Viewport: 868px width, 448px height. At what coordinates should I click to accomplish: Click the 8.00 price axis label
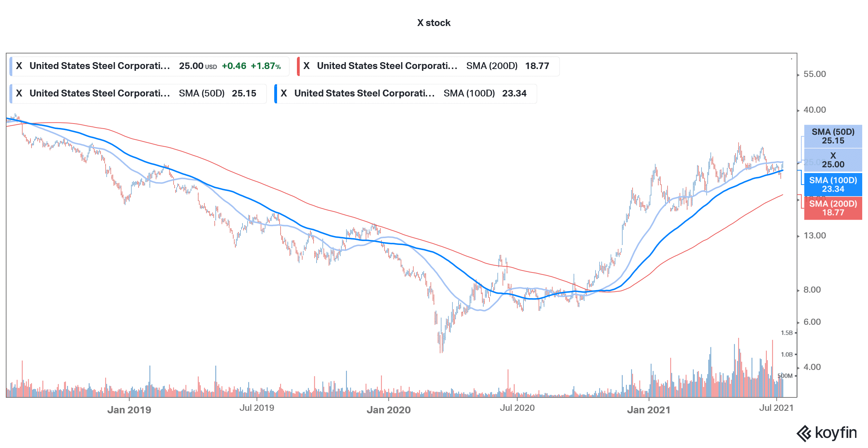[x=812, y=290]
